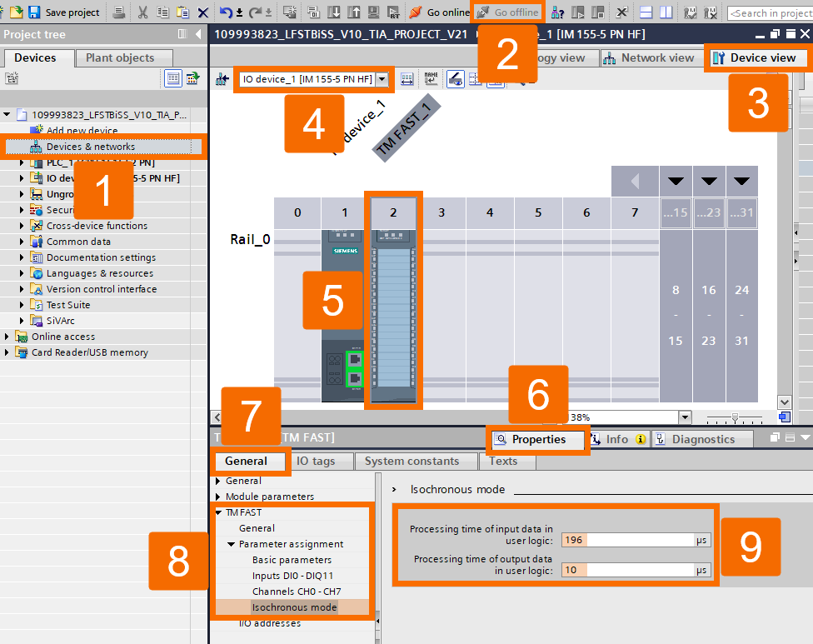The image size is (813, 644).
Task: Click the Search in project field
Action: [770, 13]
